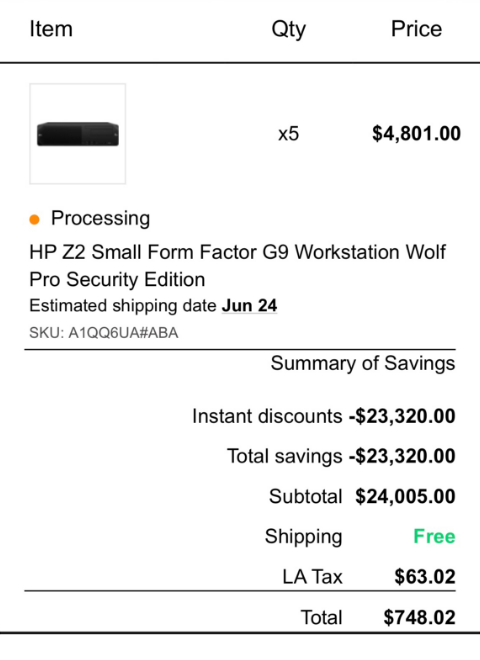Click the orange Processing status dot
This screenshot has height=660, width=480.
click(x=35, y=219)
